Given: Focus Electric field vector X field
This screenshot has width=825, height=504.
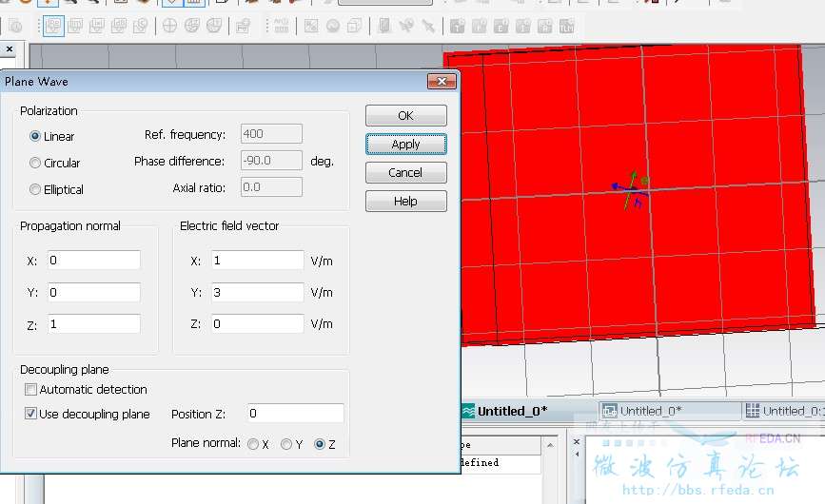Looking at the screenshot, I should (258, 261).
